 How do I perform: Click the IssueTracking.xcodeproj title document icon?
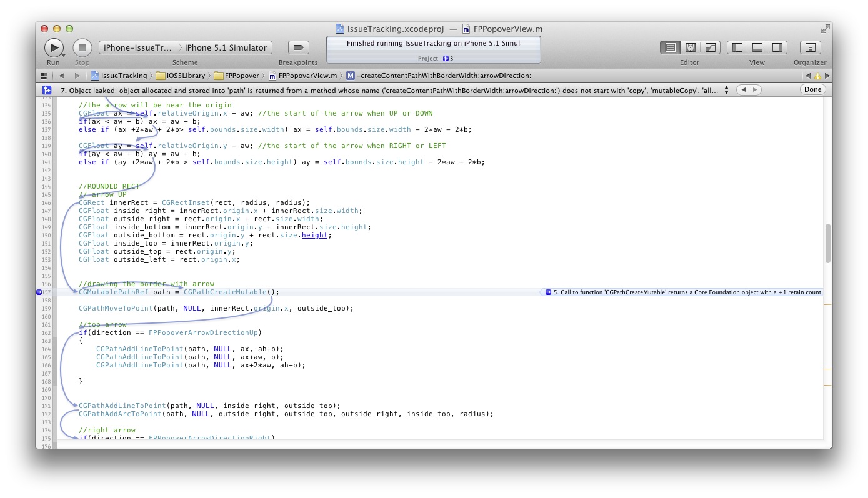[340, 29]
